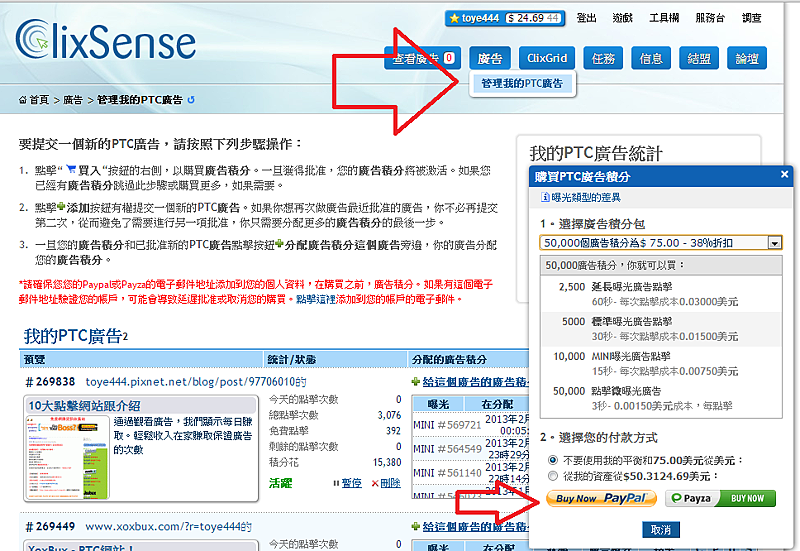Click the 首頁 breadcrumb link
This screenshot has width=800, height=551.
coord(39,100)
